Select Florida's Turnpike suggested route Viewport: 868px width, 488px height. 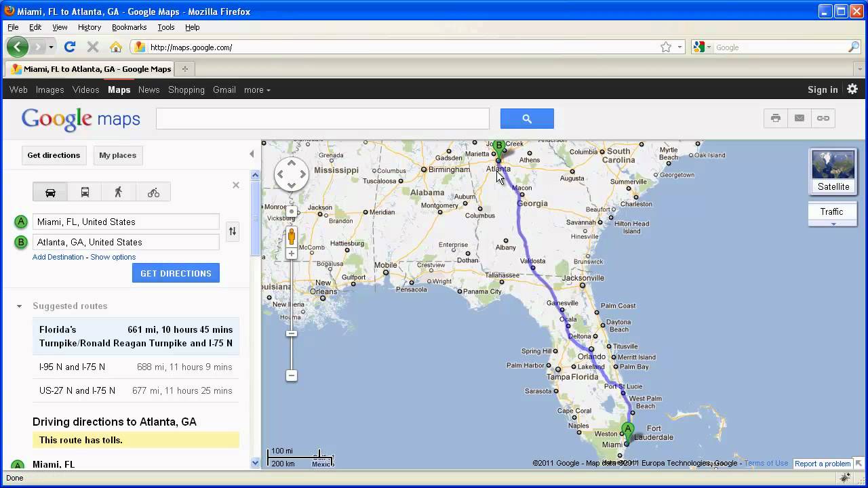point(136,336)
